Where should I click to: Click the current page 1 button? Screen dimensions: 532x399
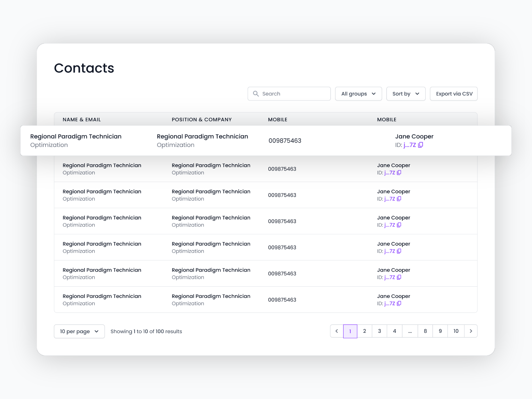coord(350,331)
